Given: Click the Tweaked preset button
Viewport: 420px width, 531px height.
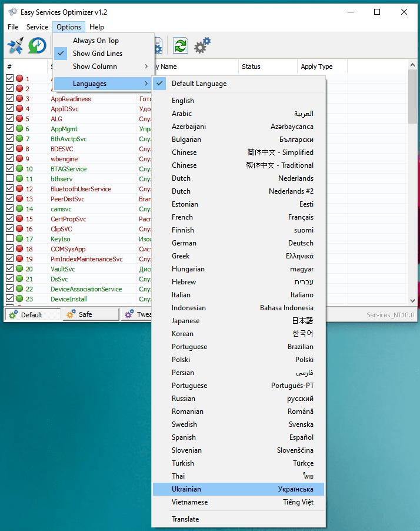Looking at the screenshot, I should [x=136, y=314].
